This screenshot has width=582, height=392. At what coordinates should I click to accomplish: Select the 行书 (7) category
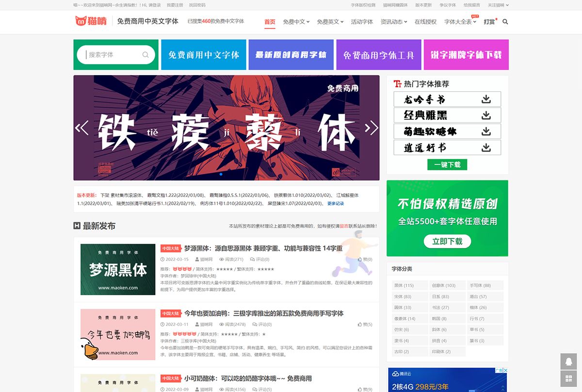pyautogui.click(x=485, y=319)
